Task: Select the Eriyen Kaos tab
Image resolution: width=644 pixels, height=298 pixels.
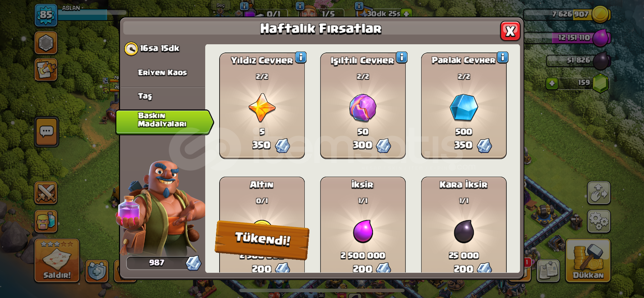Action: [162, 73]
